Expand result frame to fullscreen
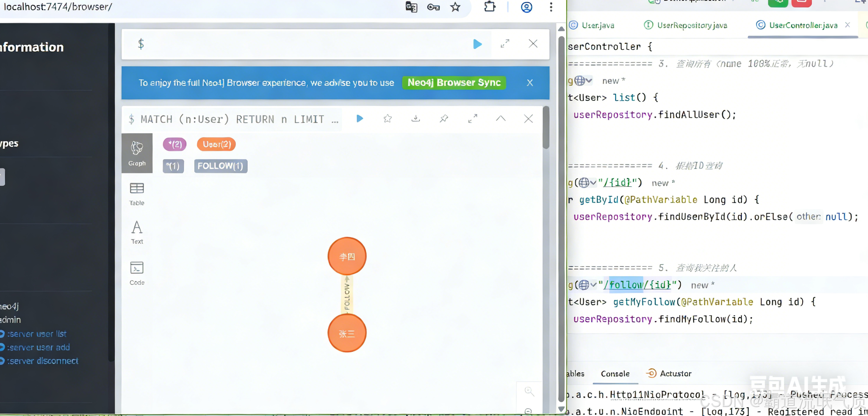The height and width of the screenshot is (416, 868). coord(472,119)
